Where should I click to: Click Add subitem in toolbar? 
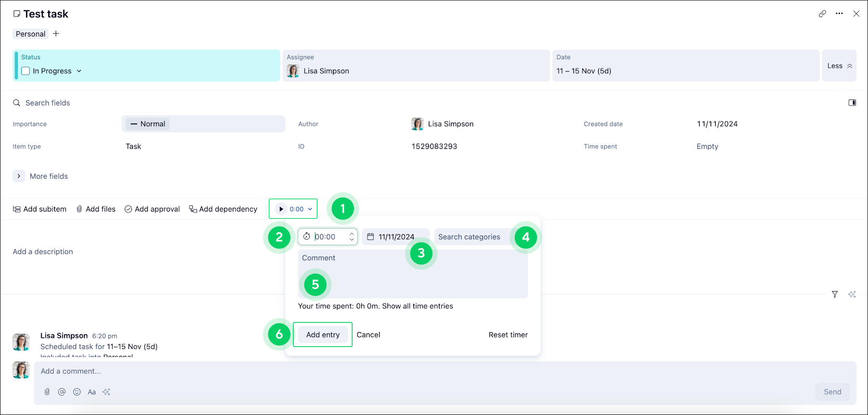[40, 209]
